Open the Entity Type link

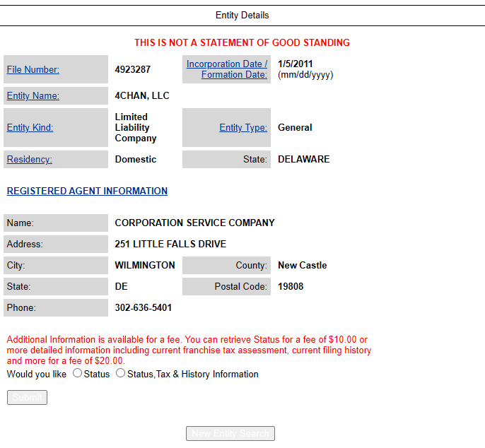(243, 128)
